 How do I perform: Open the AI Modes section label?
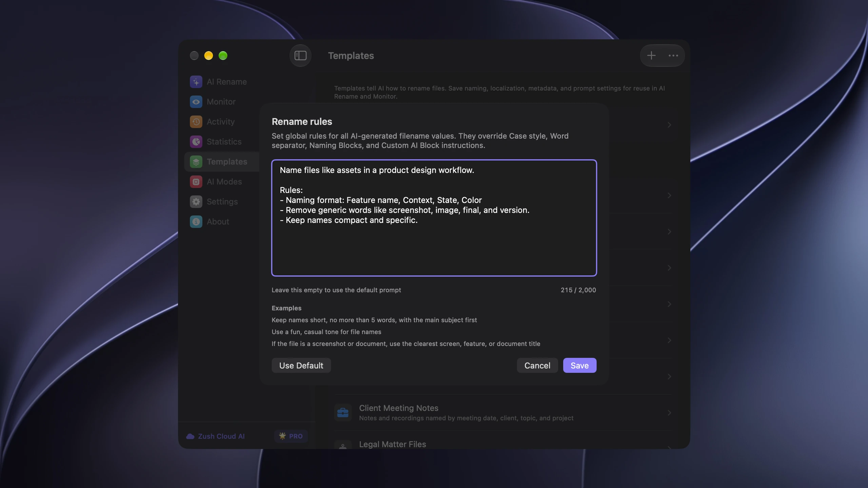[x=224, y=182]
